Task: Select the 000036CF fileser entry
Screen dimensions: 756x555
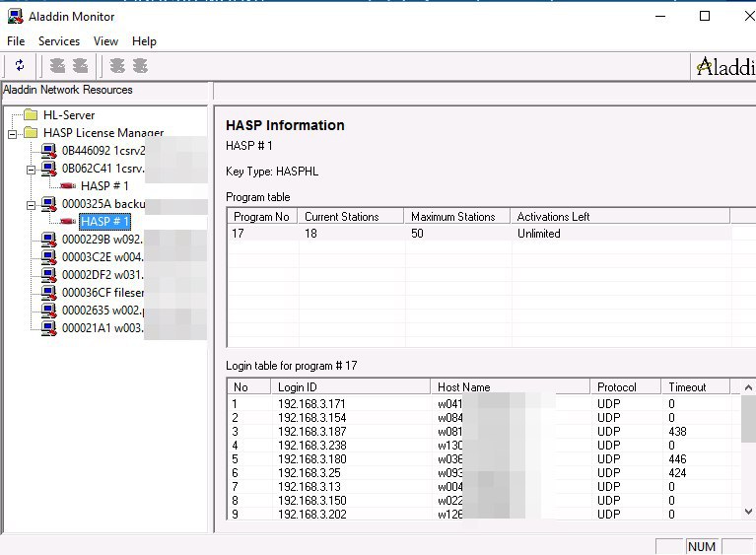Action: (x=103, y=293)
